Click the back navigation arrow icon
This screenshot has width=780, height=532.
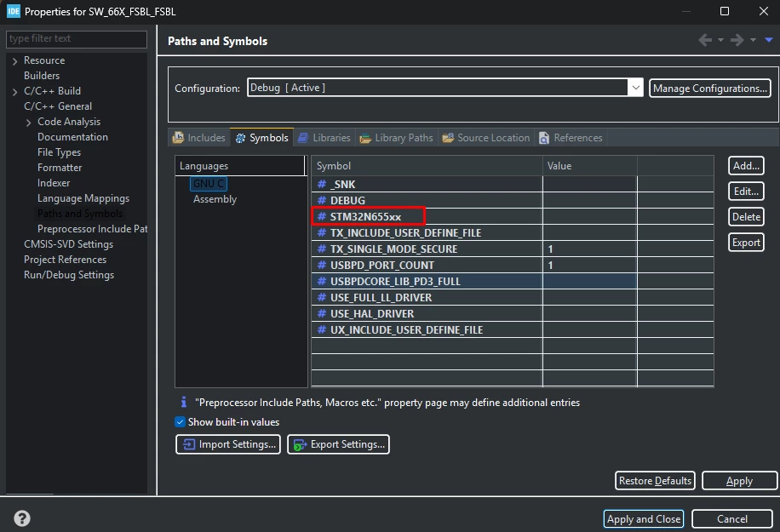point(705,40)
